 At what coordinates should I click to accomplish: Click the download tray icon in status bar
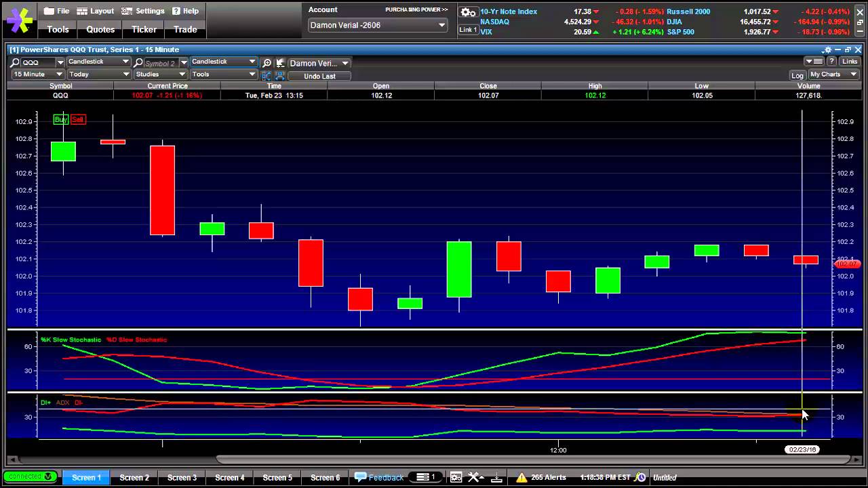pyautogui.click(x=496, y=477)
